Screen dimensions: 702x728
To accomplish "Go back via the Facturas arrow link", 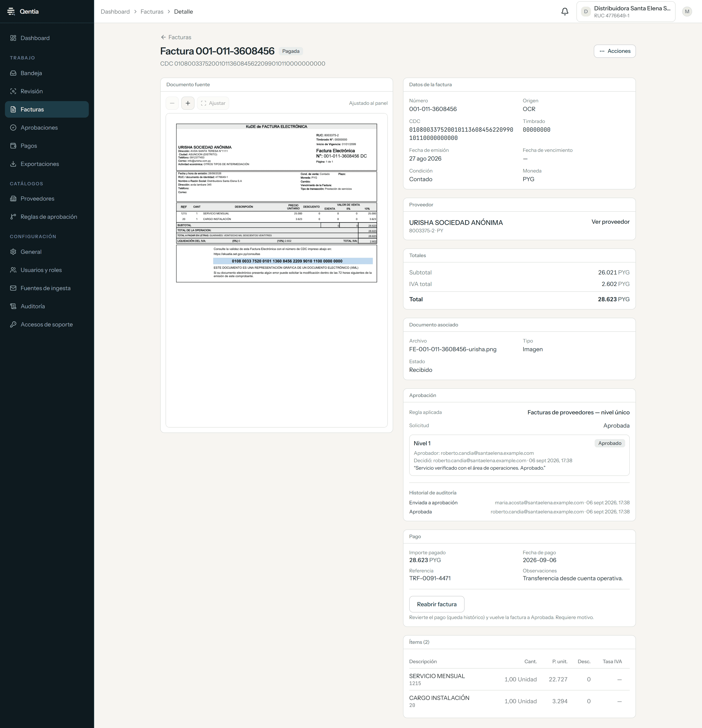I will [x=176, y=37].
